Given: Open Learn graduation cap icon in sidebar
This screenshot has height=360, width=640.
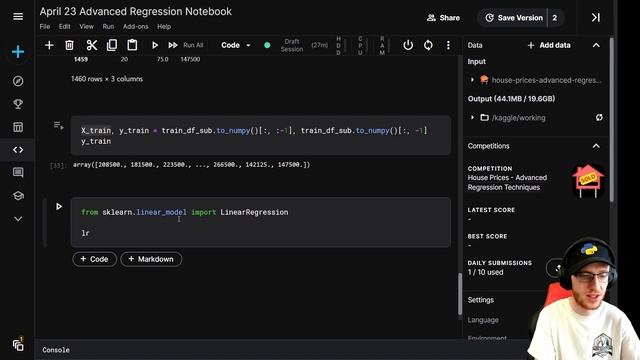Looking at the screenshot, I should coord(18,196).
